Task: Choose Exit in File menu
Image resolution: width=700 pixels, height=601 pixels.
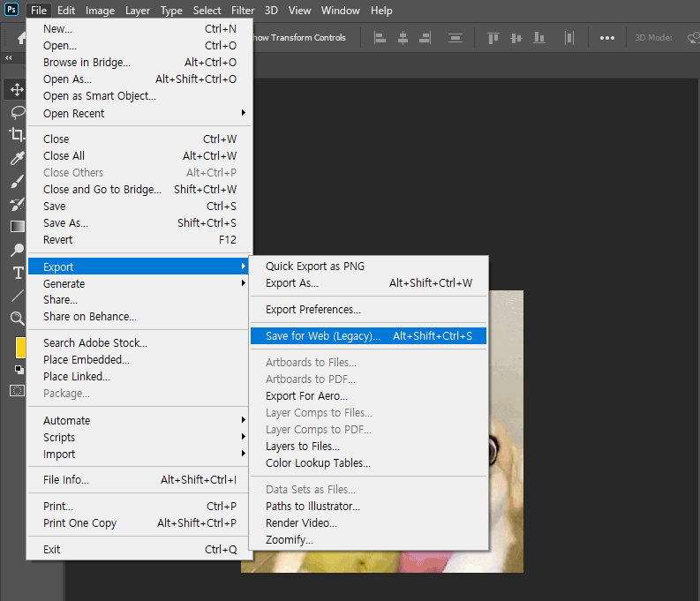Action: (139, 549)
